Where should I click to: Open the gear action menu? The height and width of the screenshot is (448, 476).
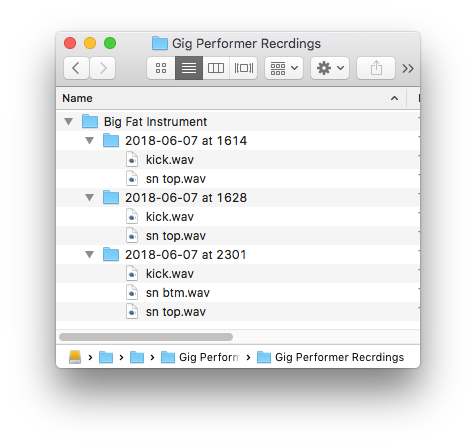(330, 68)
